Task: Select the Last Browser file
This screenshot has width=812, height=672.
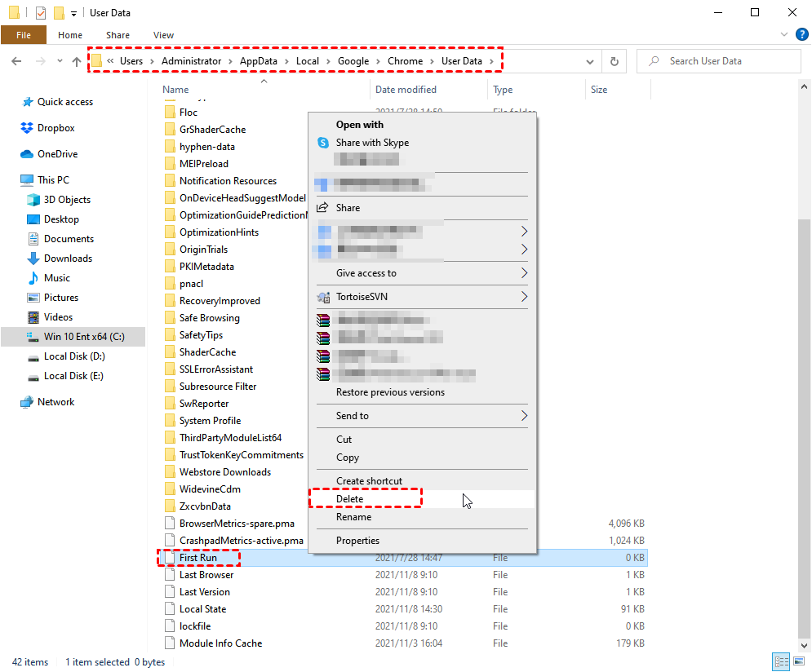Action: 206,575
